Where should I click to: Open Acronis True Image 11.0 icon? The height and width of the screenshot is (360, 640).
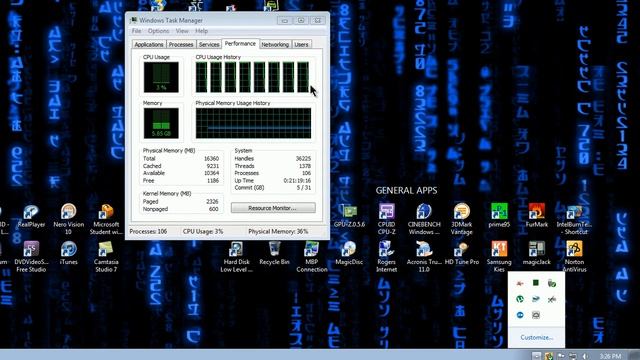point(424,257)
